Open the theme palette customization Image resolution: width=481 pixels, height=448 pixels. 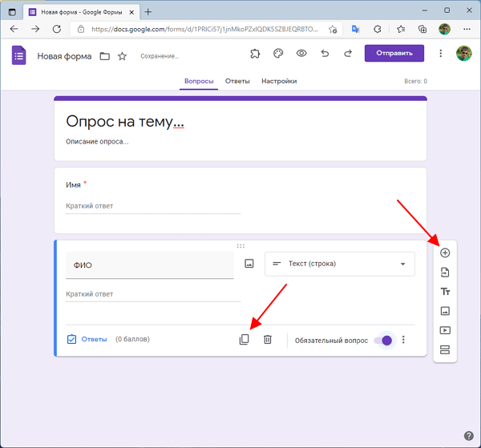click(278, 54)
